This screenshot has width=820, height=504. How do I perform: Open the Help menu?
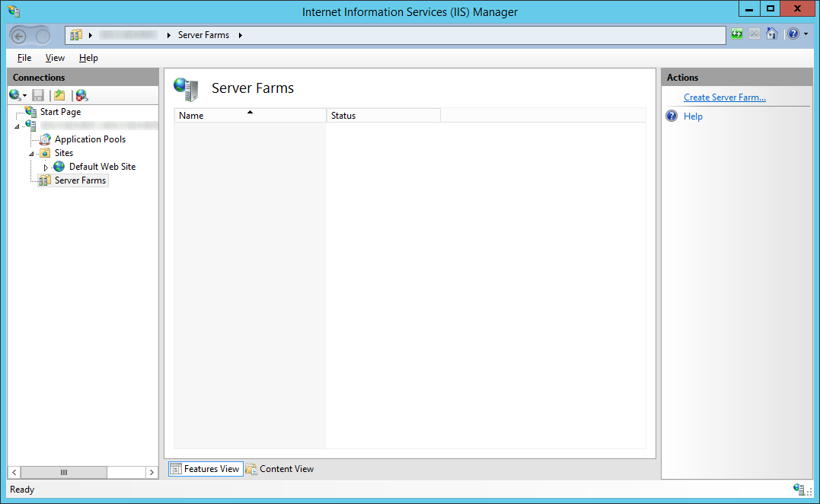pyautogui.click(x=88, y=58)
